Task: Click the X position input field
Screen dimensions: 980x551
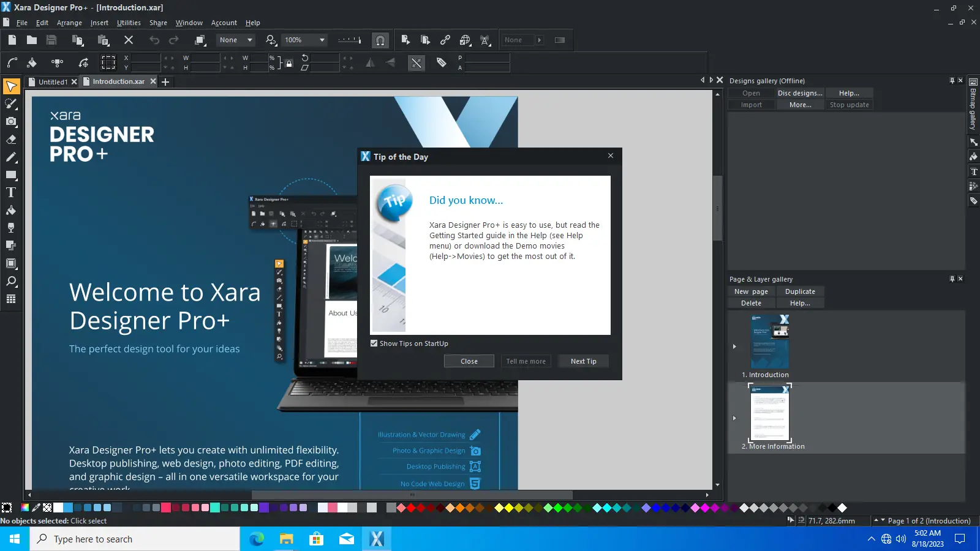Action: click(x=146, y=58)
